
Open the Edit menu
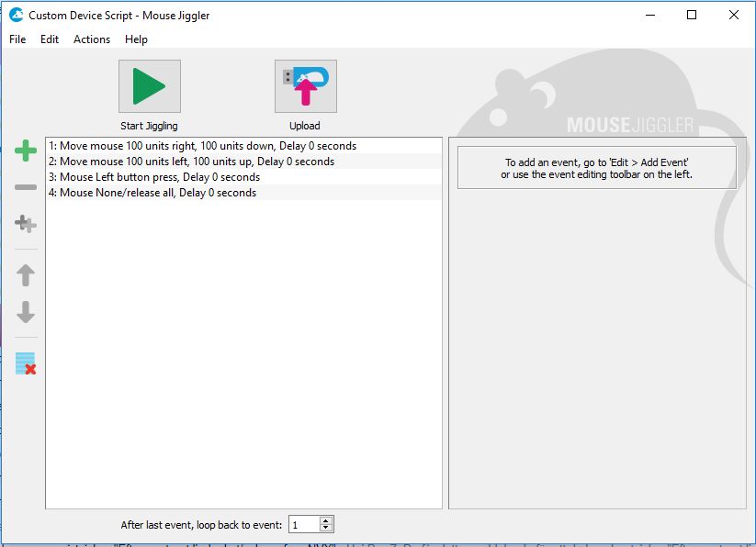[50, 39]
